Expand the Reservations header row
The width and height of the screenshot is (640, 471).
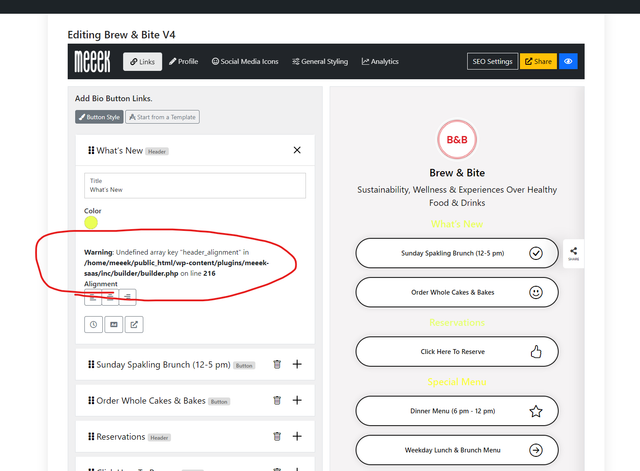297,436
